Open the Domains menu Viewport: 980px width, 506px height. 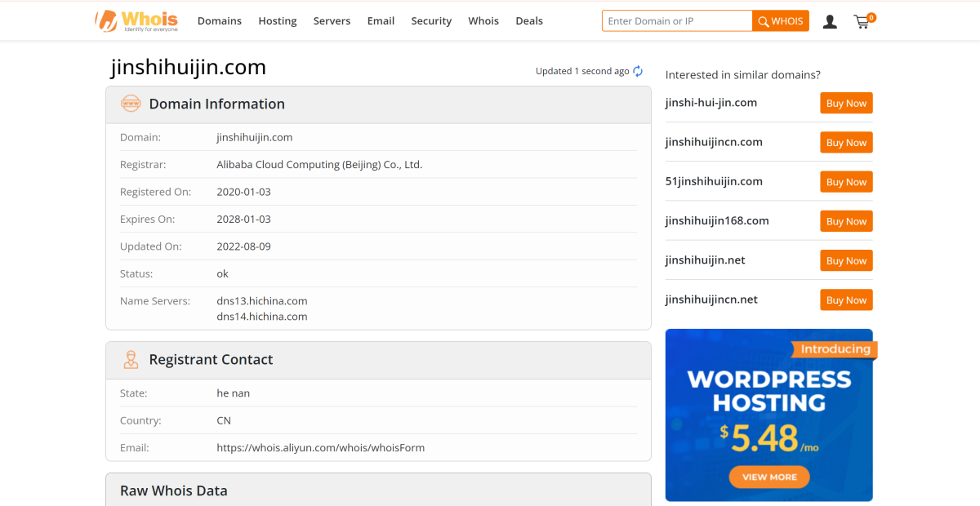[219, 20]
